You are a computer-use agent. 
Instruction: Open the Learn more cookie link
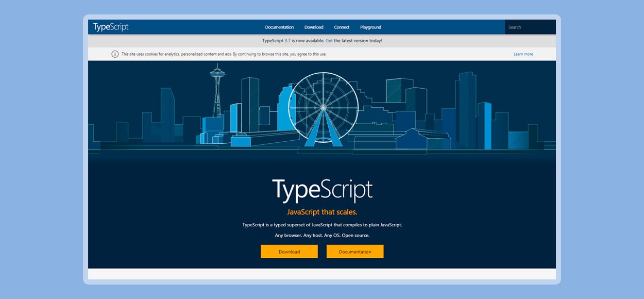coord(523,54)
